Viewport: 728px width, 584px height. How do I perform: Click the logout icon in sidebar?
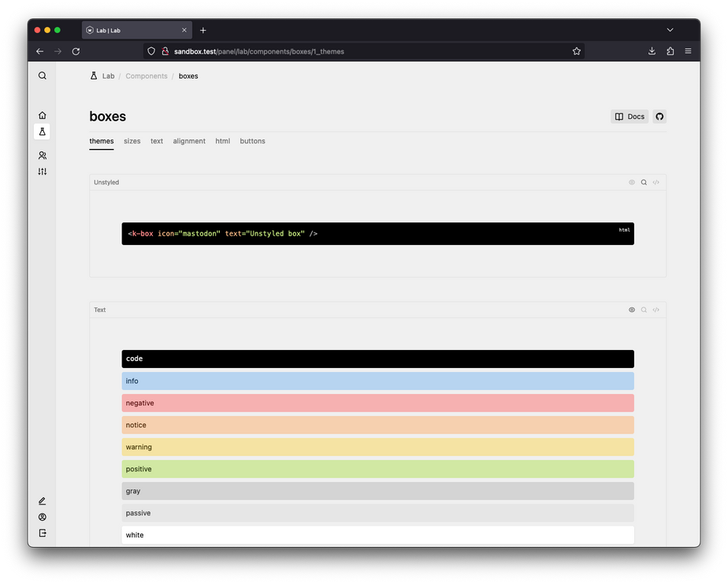(43, 534)
